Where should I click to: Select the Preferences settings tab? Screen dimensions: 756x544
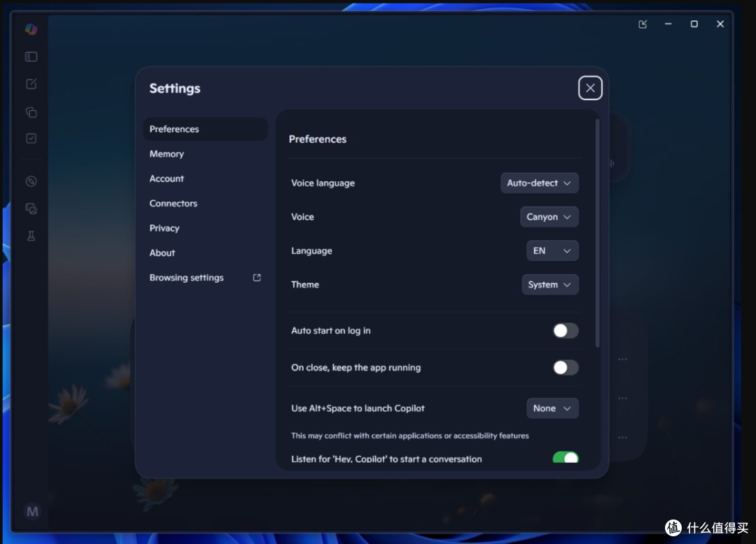[x=205, y=130]
